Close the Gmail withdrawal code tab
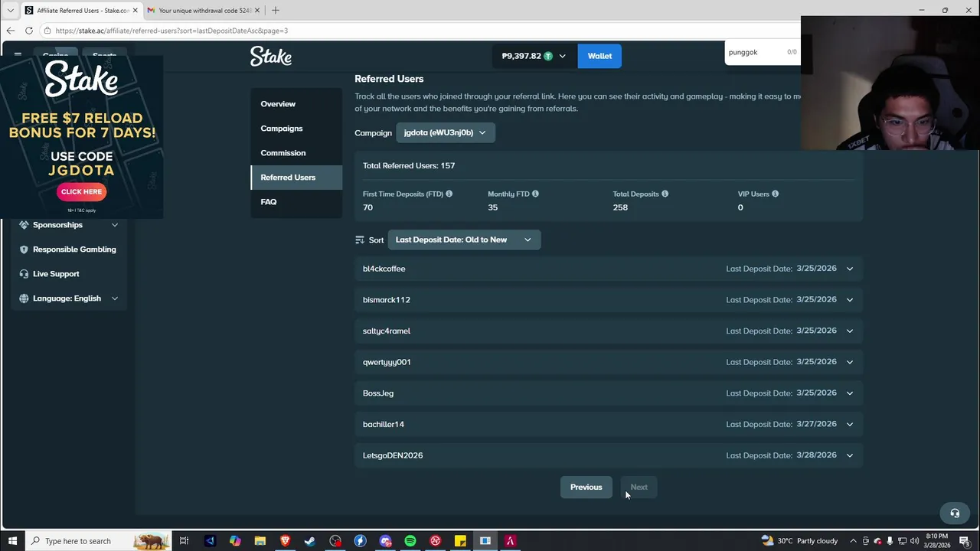 tap(257, 11)
